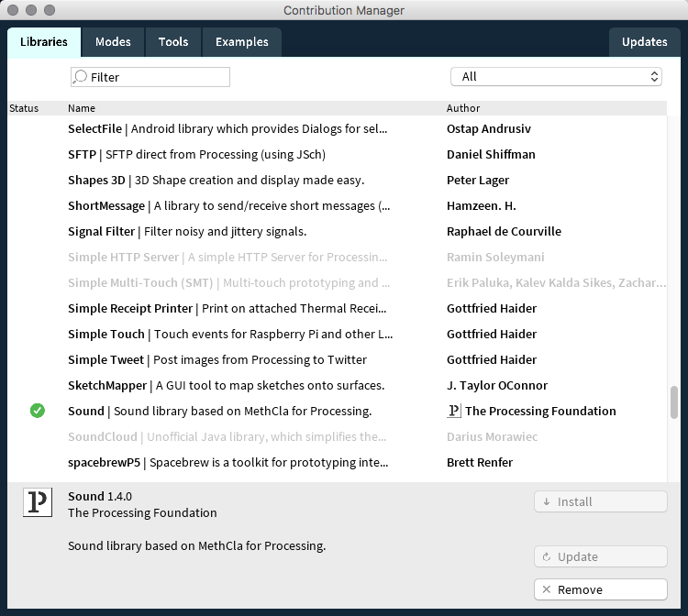Click Gottfried Haider in Simple Tweet row
The image size is (688, 616).
coord(492,359)
